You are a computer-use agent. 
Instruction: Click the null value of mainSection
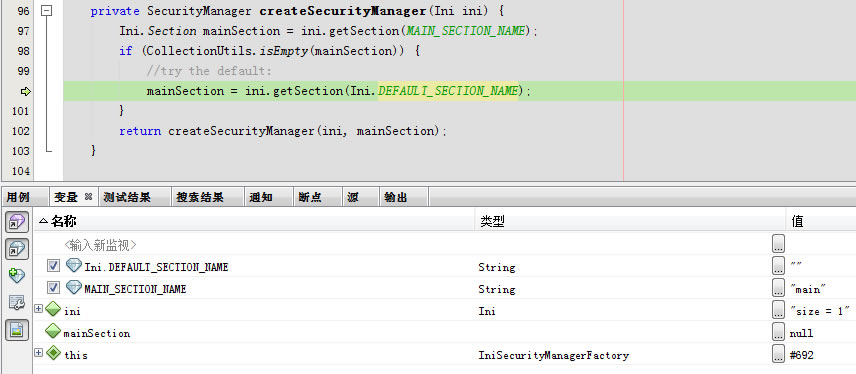coord(801,333)
